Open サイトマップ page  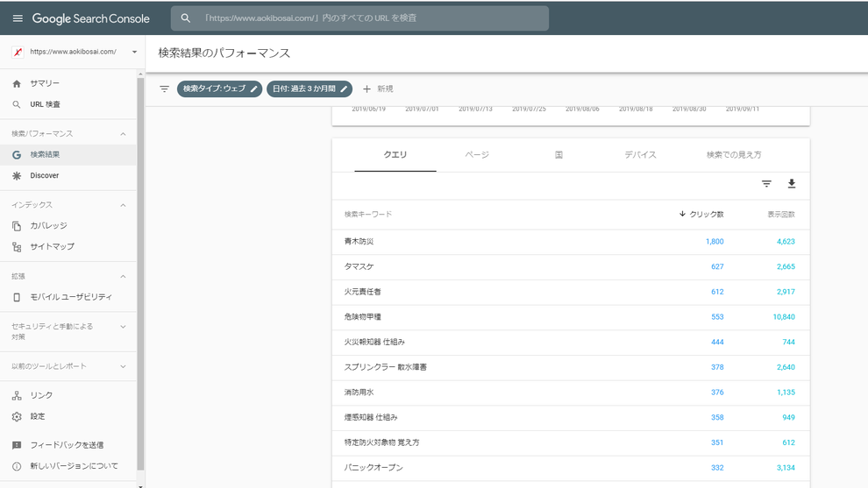click(x=52, y=247)
